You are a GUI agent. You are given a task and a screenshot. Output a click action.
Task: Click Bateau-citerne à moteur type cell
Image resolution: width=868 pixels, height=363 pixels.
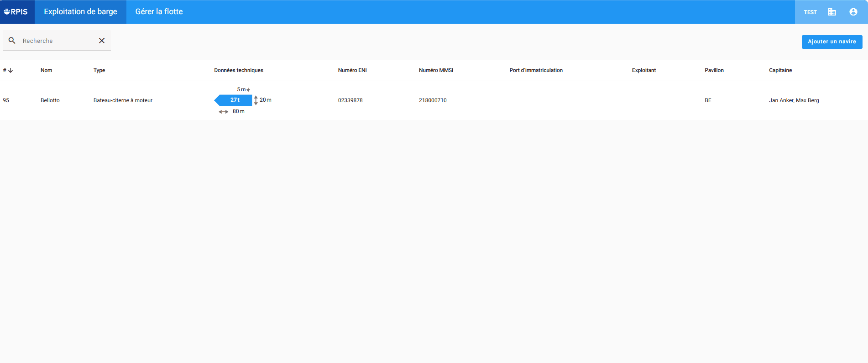tap(123, 100)
